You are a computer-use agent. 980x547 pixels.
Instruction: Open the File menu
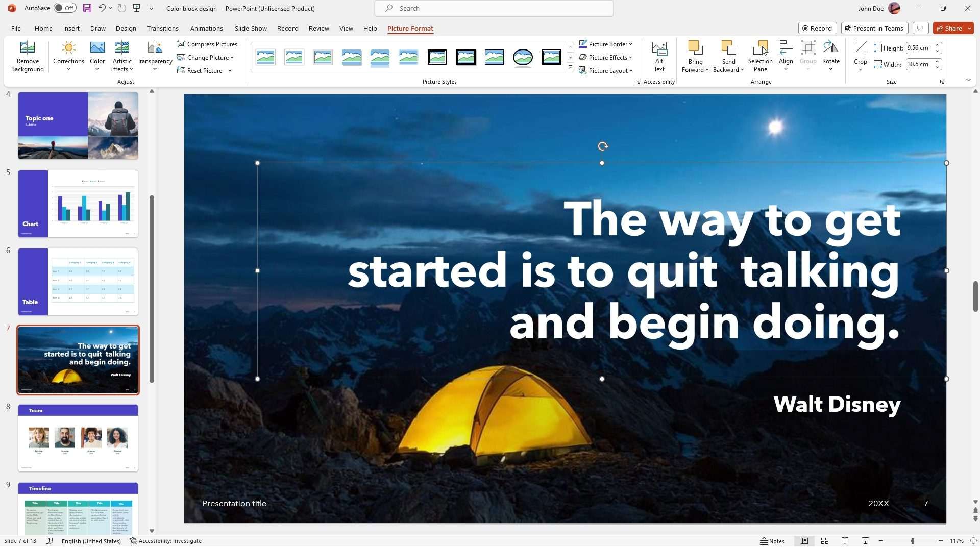coord(16,28)
